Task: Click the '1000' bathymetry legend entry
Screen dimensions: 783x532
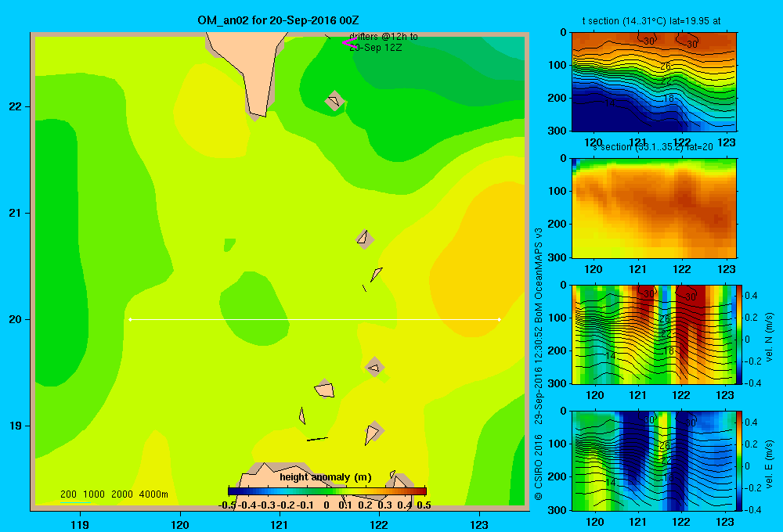Action: 94,494
